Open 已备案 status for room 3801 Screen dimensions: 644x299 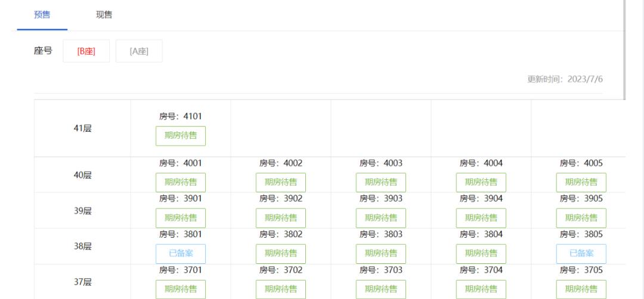181,254
